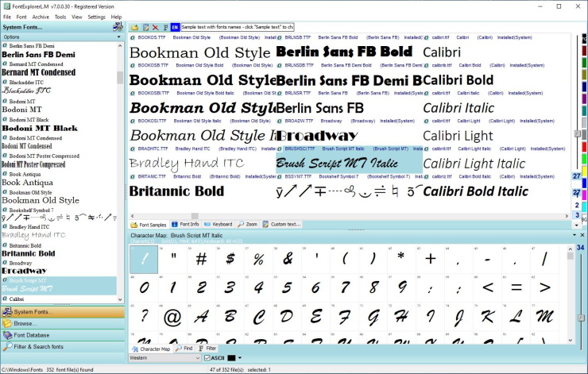Select the Character Map tab at the bottom
Image resolution: width=588 pixels, height=374 pixels.
(x=151, y=349)
